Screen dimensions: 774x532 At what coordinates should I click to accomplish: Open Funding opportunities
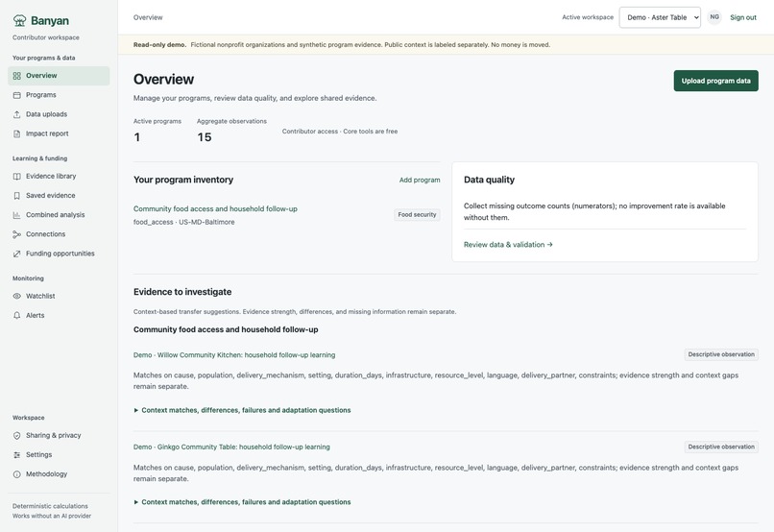point(59,254)
